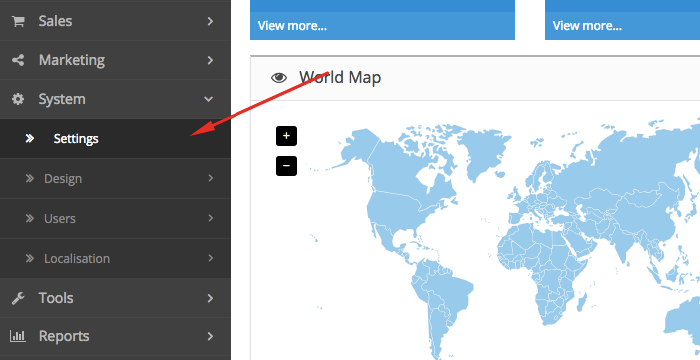Open Settings under System

point(115,138)
